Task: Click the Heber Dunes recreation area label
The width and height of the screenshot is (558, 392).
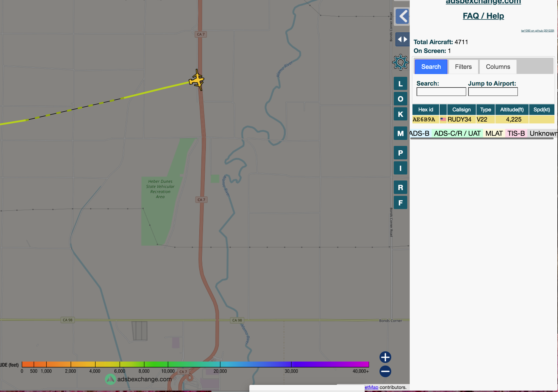Action: tap(160, 189)
